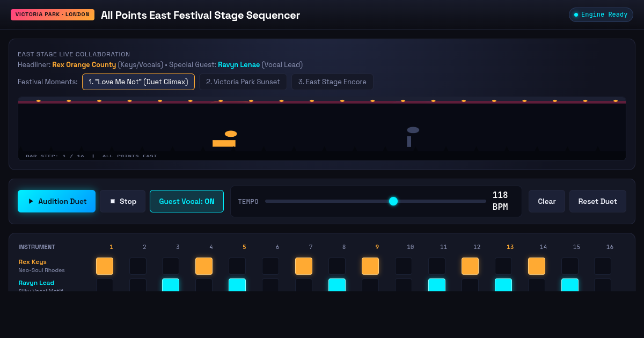The width and height of the screenshot is (644, 338).
Task: Click the "BAR STEP" readout on stage
Action: coord(55,156)
